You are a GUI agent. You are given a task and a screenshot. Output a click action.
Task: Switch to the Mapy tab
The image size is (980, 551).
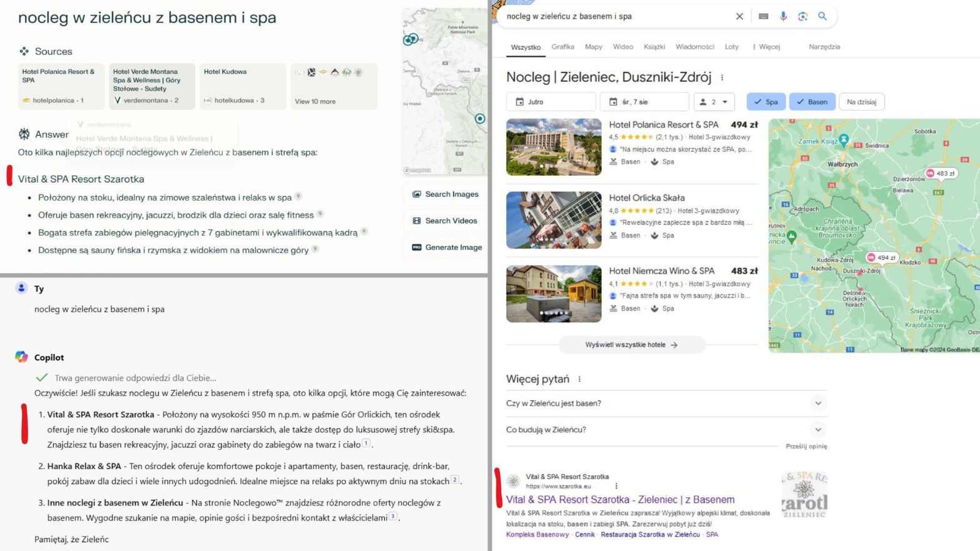(x=593, y=47)
